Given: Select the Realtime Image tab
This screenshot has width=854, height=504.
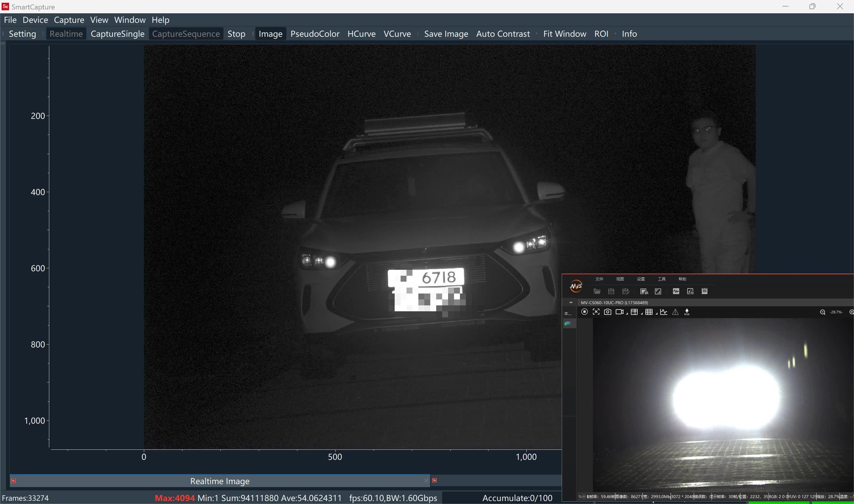Looking at the screenshot, I should tap(220, 481).
